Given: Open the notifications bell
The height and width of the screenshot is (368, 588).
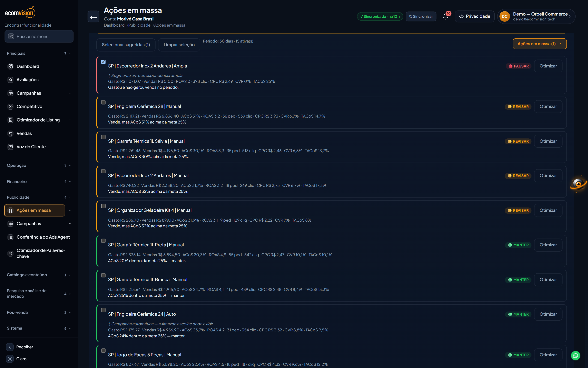Looking at the screenshot, I should (x=445, y=17).
